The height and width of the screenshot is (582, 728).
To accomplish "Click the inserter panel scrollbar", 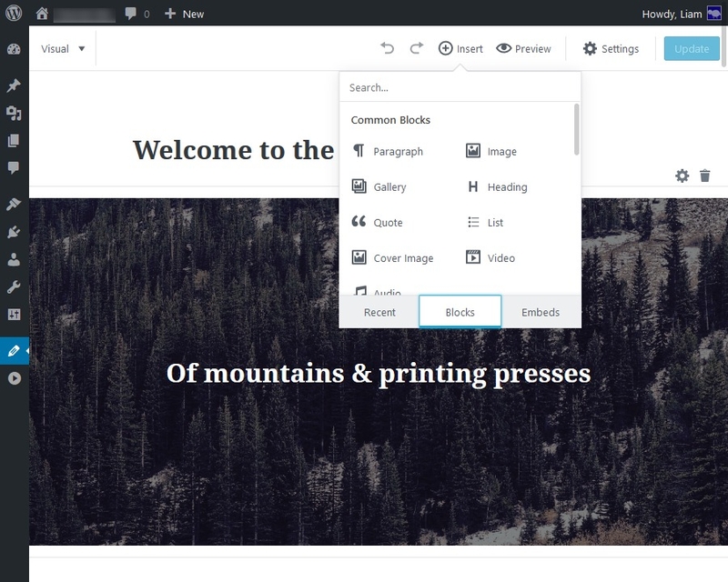I will [x=576, y=129].
